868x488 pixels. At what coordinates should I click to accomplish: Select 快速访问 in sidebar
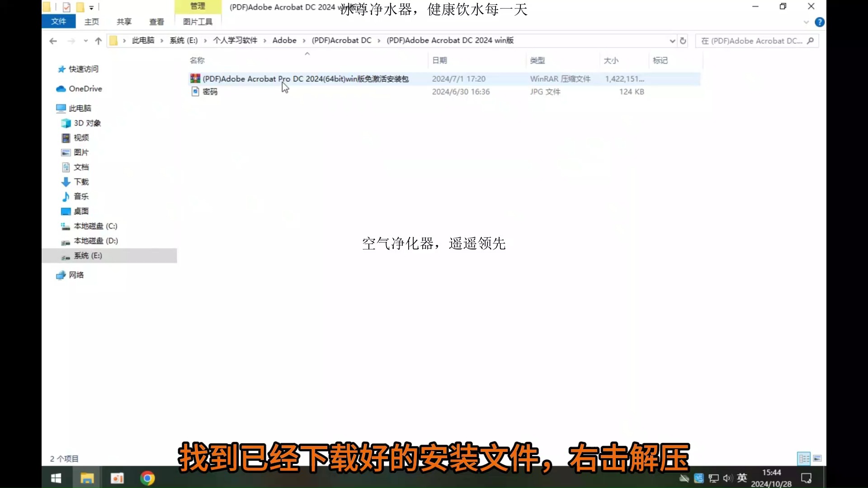pyautogui.click(x=83, y=69)
